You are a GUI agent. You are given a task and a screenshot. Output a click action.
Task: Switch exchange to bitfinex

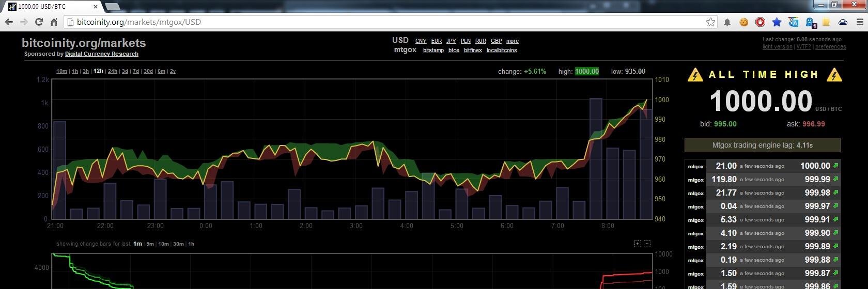coord(473,50)
